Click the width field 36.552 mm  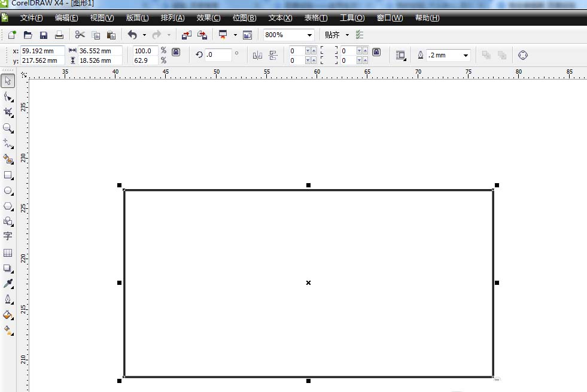tap(100, 51)
